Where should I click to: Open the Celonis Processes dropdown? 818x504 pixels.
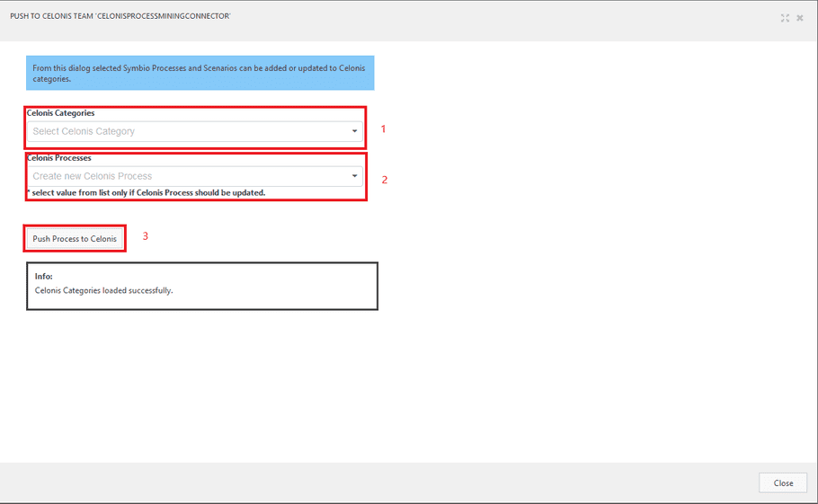coord(195,176)
